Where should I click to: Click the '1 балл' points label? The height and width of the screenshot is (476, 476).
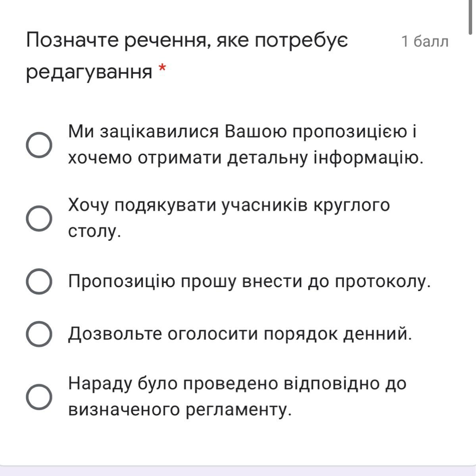[424, 41]
